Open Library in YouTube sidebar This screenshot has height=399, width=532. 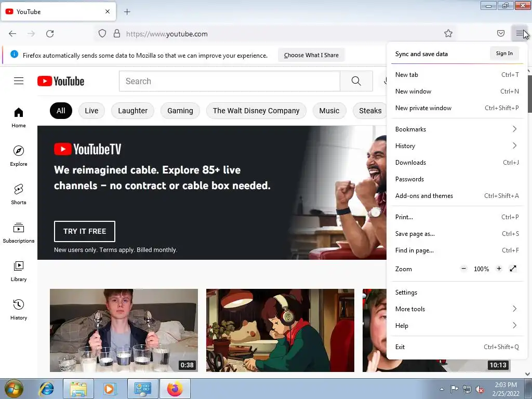click(19, 271)
